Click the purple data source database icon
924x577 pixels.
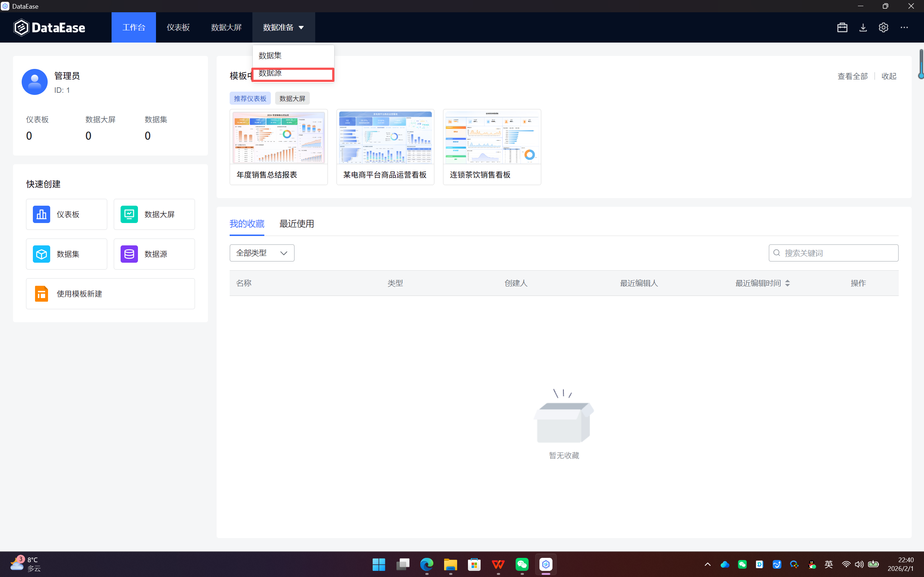tap(129, 254)
